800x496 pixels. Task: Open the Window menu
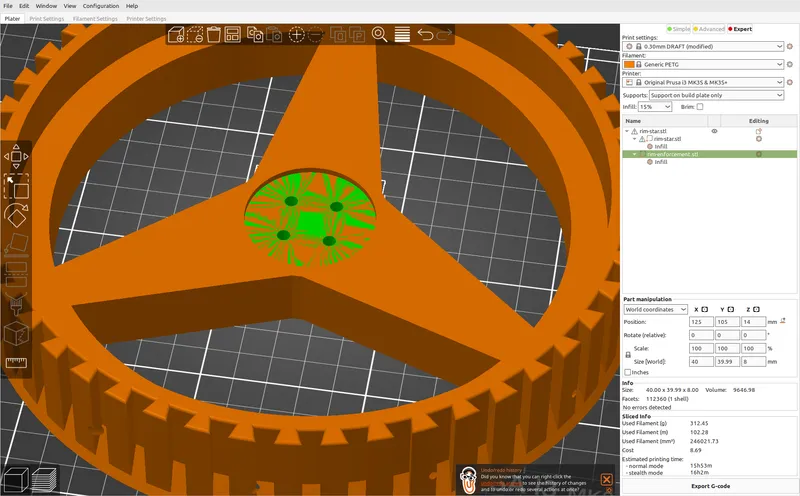46,6
